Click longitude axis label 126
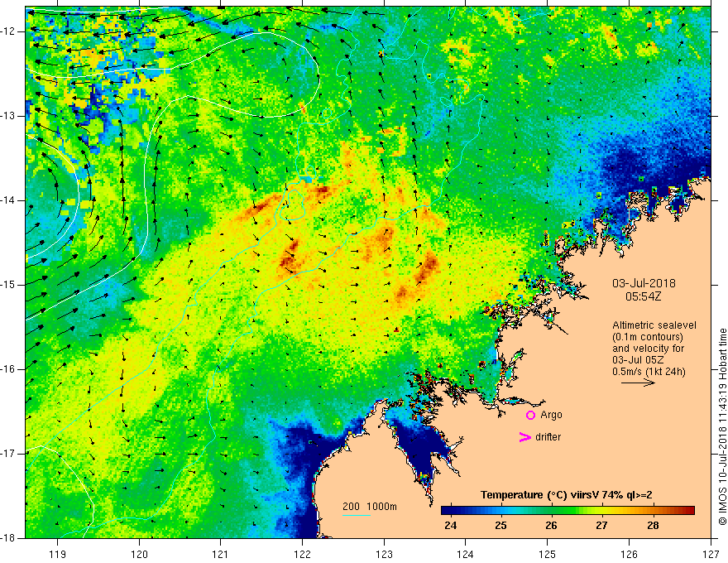 point(629,554)
